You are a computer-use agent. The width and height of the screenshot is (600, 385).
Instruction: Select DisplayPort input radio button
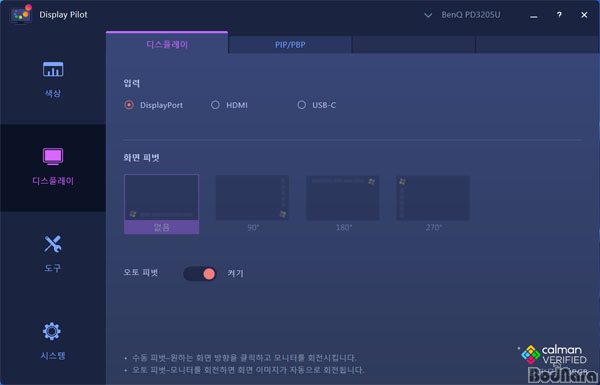pyautogui.click(x=129, y=105)
